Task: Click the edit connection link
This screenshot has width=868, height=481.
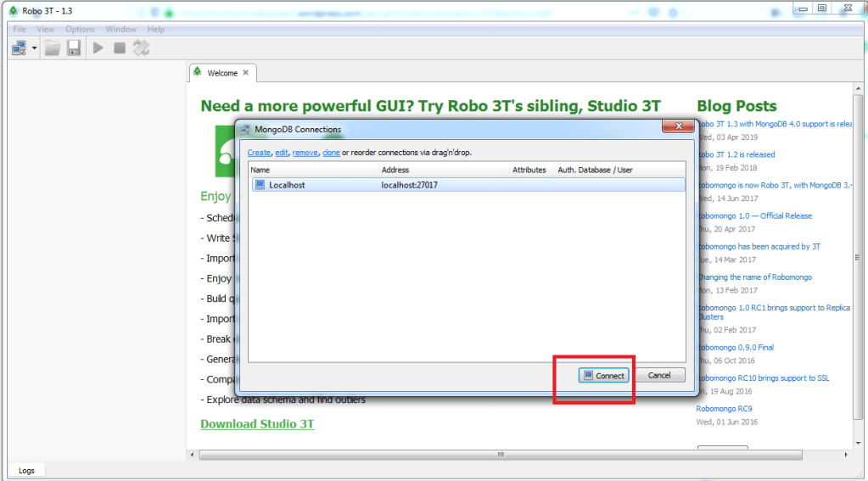Action: click(x=282, y=153)
